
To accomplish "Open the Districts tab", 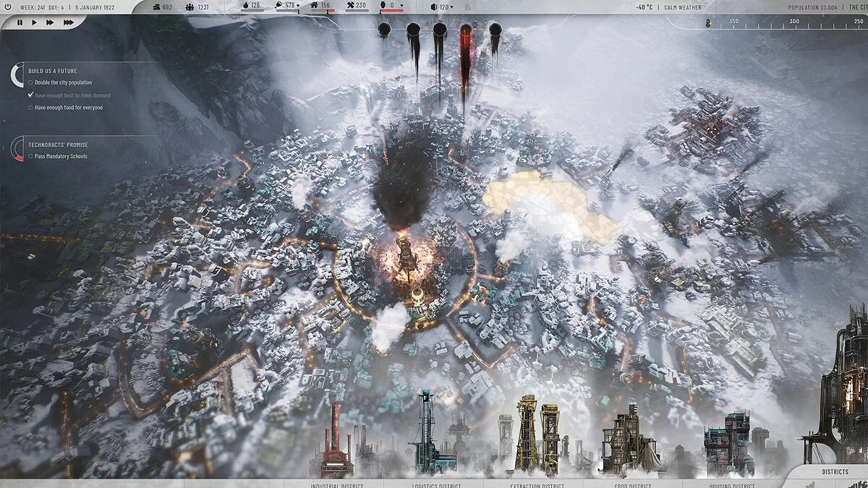I will [835, 472].
